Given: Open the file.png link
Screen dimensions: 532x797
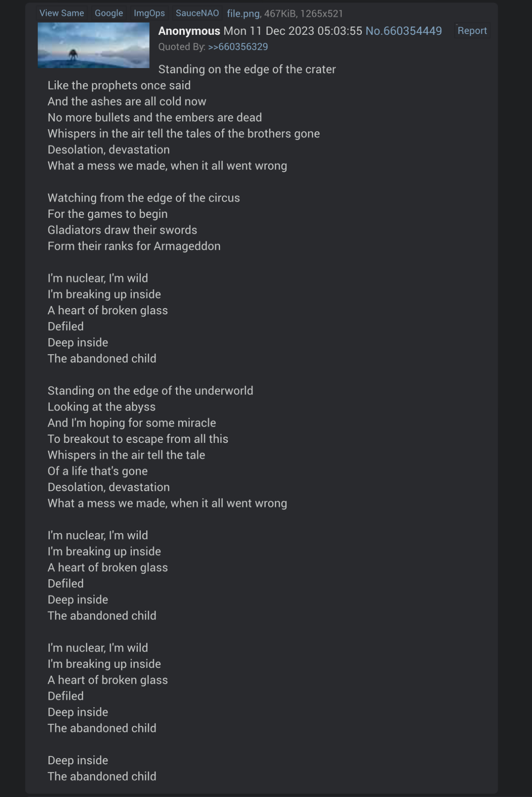Looking at the screenshot, I should [243, 14].
